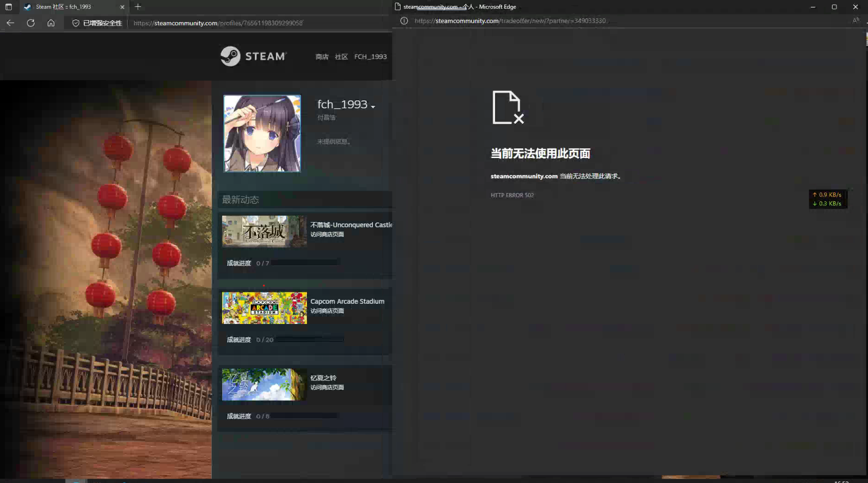Open a new browser tab with the plus button
This screenshot has height=483, width=868.
pyautogui.click(x=138, y=7)
